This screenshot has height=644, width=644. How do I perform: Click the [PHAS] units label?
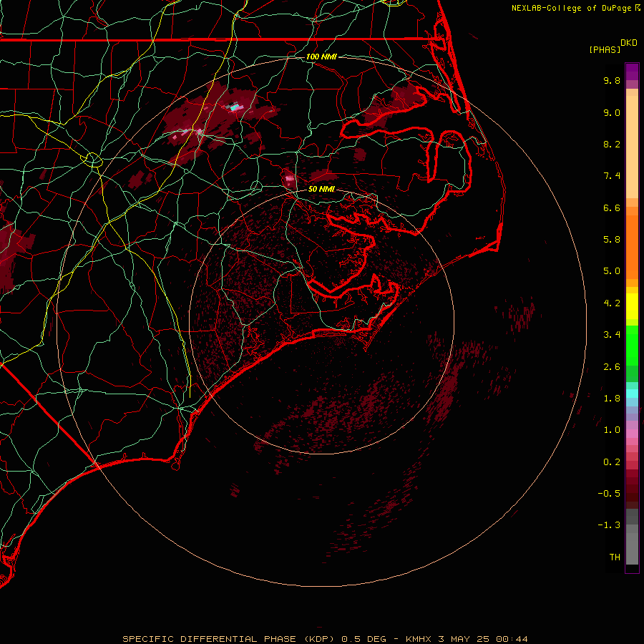(605, 49)
